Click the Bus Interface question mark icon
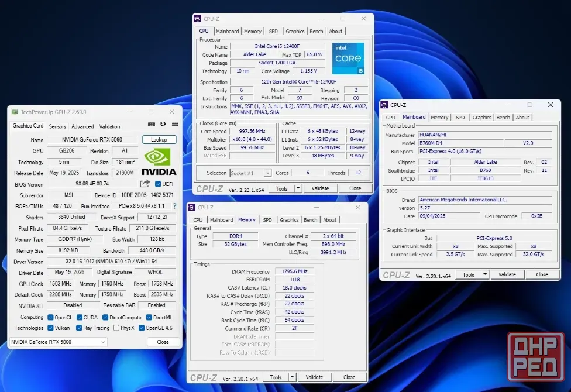Viewport: 571px width, 392px height. point(174,206)
